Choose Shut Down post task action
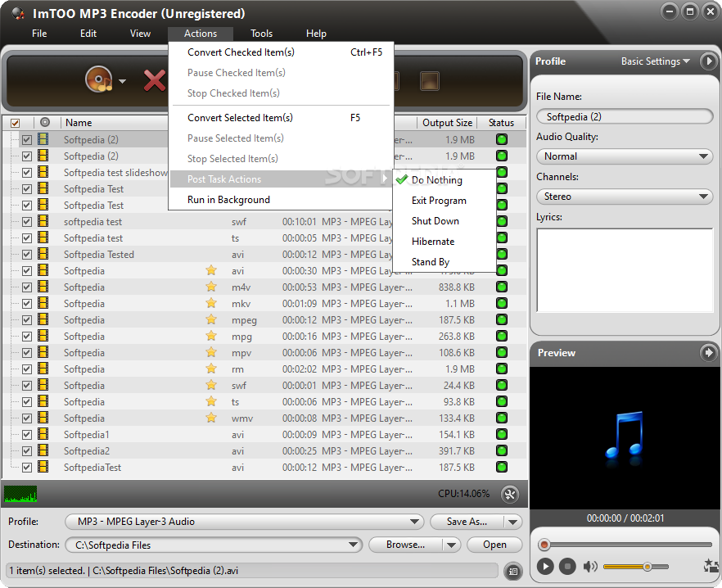Screen dimensions: 722x588 click(444, 221)
